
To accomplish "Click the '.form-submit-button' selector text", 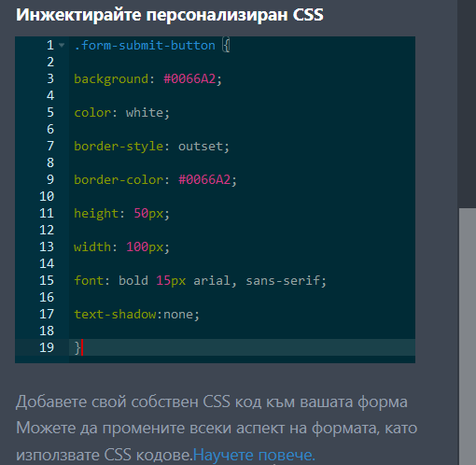I will [x=145, y=46].
